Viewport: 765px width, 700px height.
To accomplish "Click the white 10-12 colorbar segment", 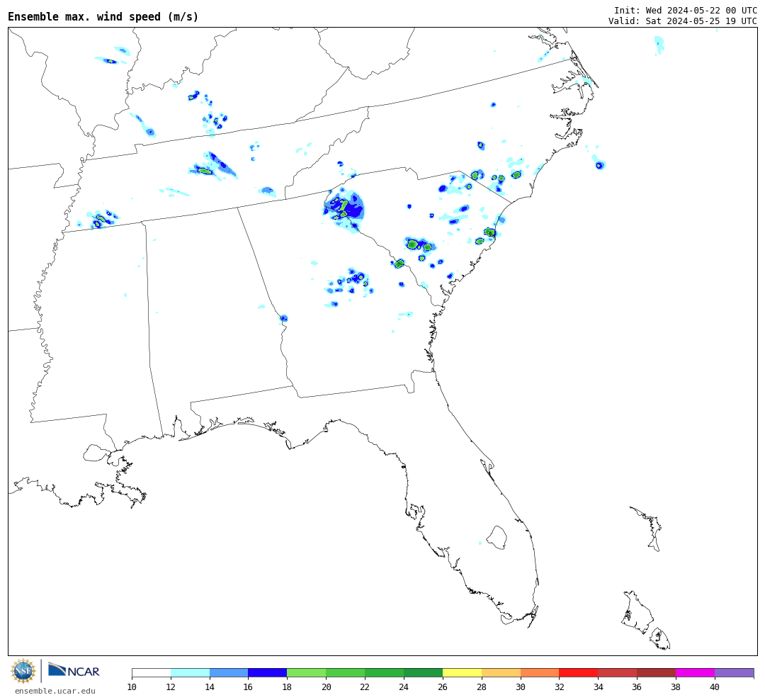I will click(152, 672).
